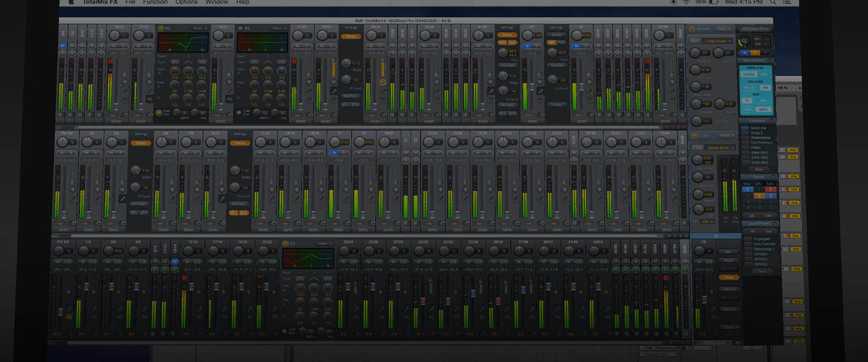Open Reverb Preset dropdown
Viewport: 868px width, 362px height.
pos(724,29)
